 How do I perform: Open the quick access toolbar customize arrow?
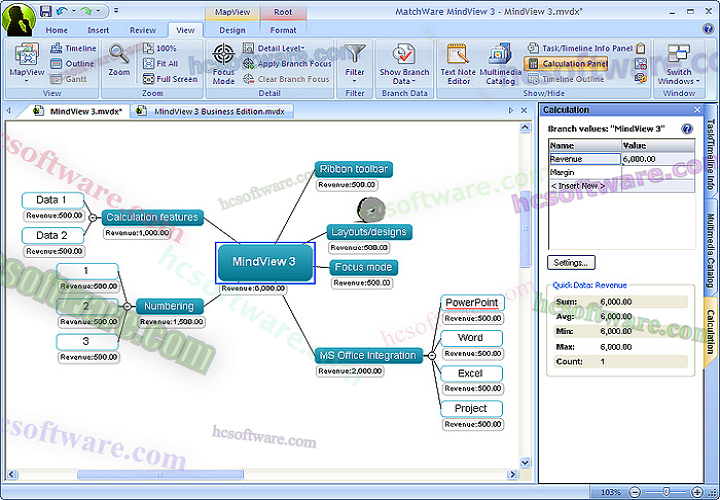coord(116,11)
